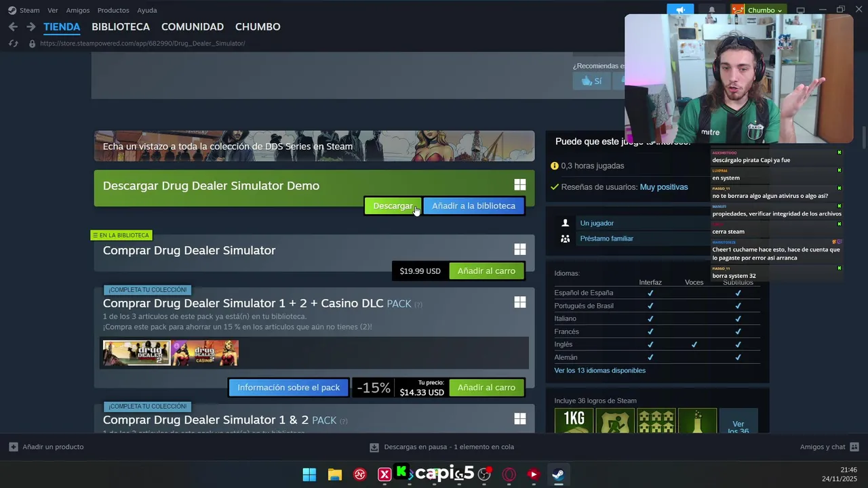Click the Windows icon in Comprar Drug Dealer Simulator row

pos(520,249)
